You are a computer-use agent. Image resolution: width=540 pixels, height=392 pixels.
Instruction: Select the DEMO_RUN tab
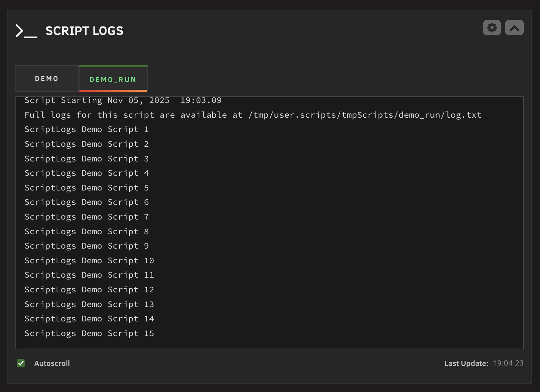tap(113, 79)
